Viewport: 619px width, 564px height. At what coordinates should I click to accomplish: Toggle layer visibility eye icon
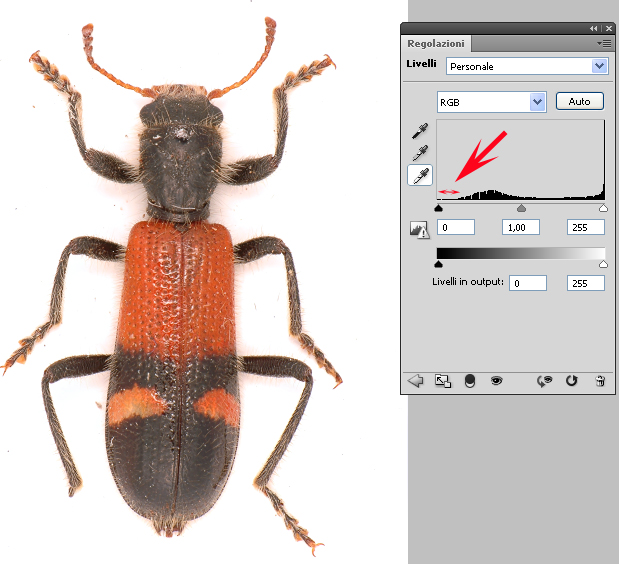coord(495,381)
